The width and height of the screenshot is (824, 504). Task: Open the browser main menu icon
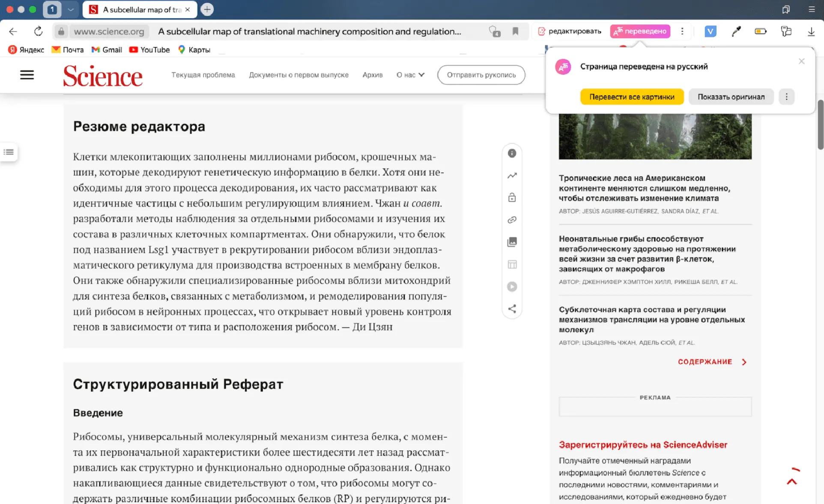812,9
